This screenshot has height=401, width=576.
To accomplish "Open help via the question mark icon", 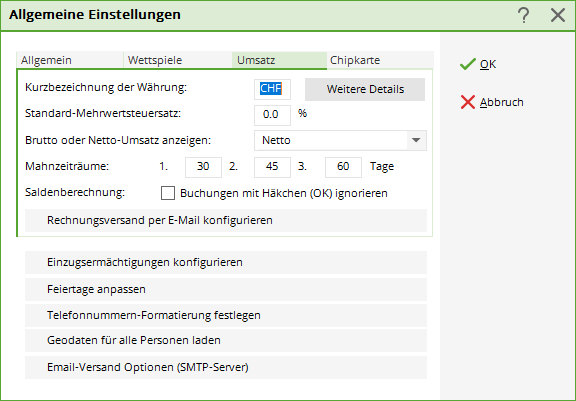I will pyautogui.click(x=523, y=15).
